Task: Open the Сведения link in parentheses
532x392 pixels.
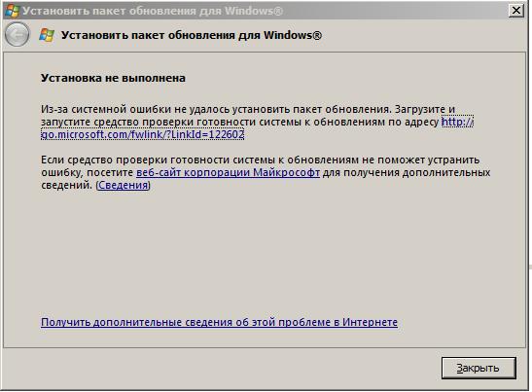Action: pos(124,186)
